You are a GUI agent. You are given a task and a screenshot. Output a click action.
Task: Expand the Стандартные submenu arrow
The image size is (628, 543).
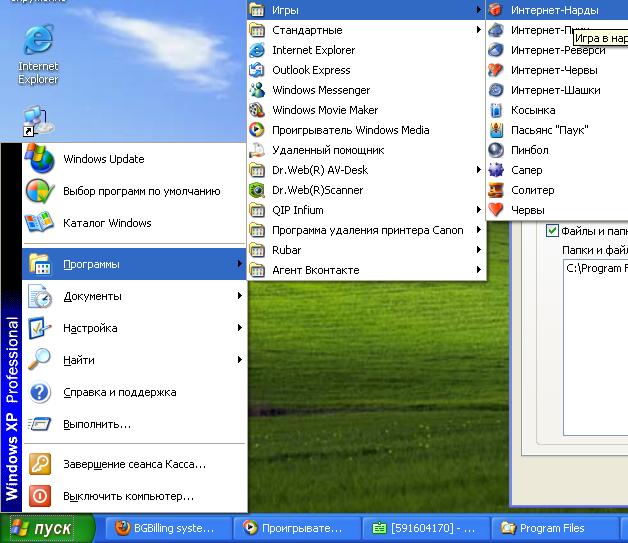[479, 30]
